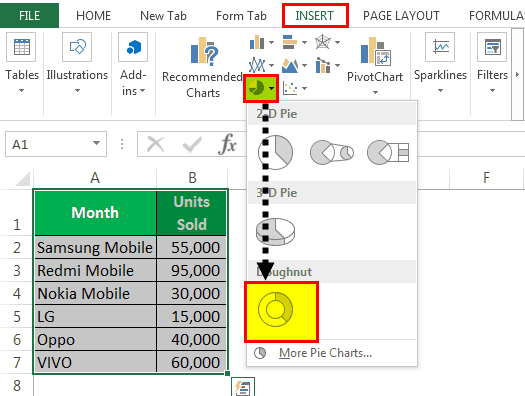
Task: Switch to Form Tab ribbon tab
Action: 241,16
